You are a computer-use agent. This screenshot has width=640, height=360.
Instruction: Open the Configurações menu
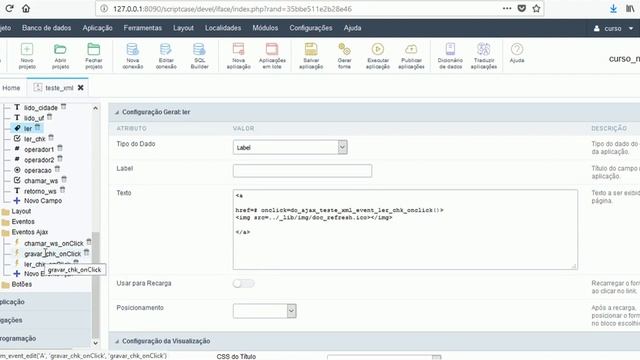point(311,28)
